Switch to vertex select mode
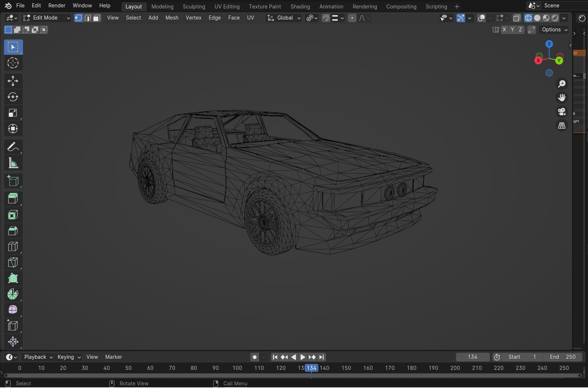 pos(78,18)
